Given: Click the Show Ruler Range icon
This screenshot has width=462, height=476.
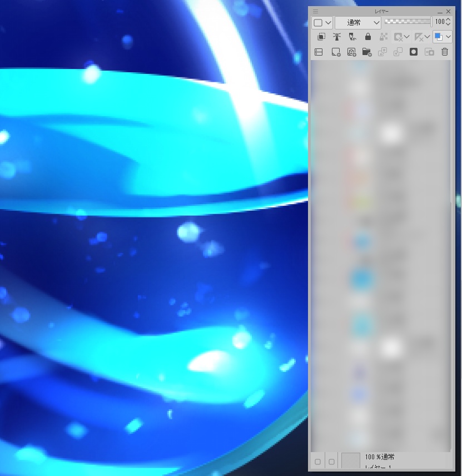Looking at the screenshot, I should point(419,37).
